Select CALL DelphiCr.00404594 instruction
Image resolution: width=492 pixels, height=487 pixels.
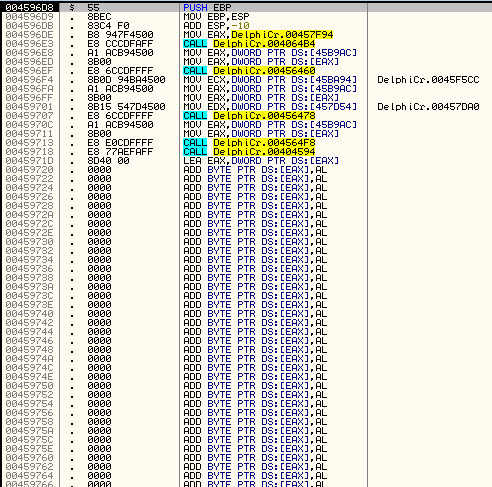click(249, 152)
